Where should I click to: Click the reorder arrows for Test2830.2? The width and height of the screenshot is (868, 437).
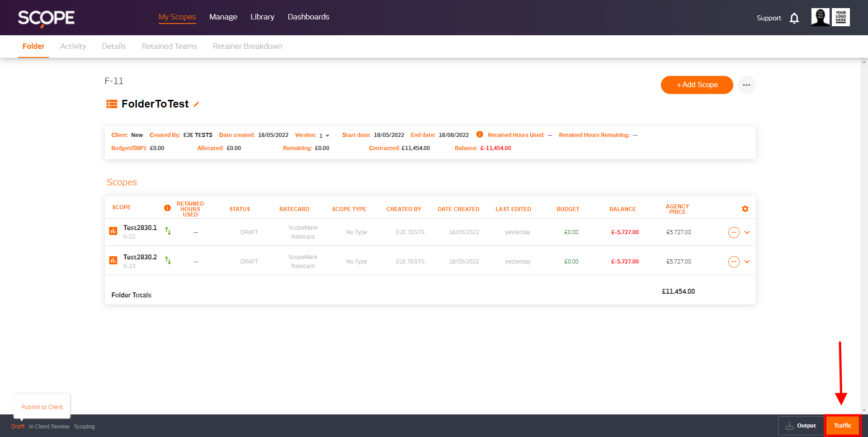(168, 260)
